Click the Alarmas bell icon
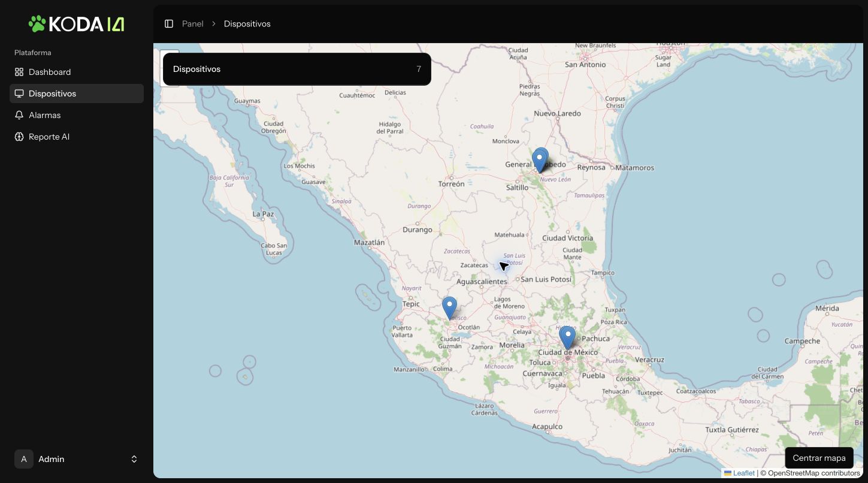This screenshot has width=868, height=483. [x=19, y=115]
